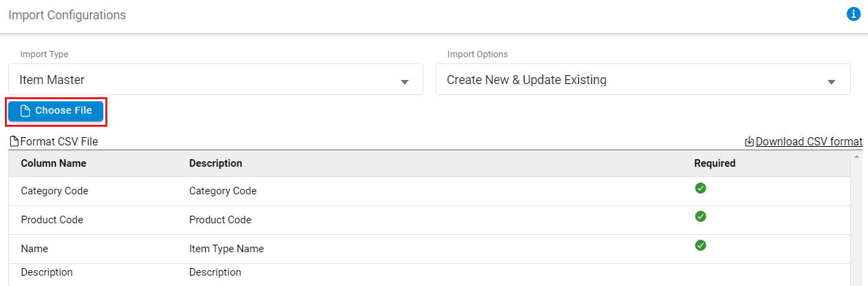The height and width of the screenshot is (286, 868).
Task: Select the Item Master combo box
Action: (x=207, y=80)
